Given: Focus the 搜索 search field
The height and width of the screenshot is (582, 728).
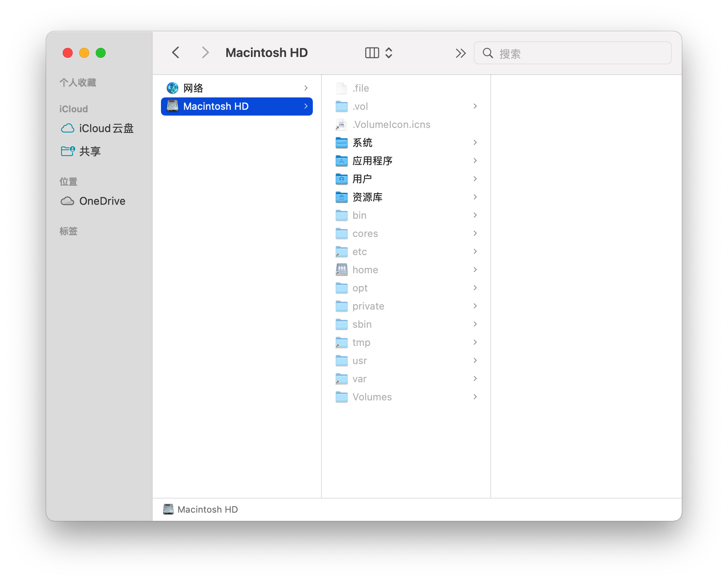Looking at the screenshot, I should pyautogui.click(x=573, y=53).
